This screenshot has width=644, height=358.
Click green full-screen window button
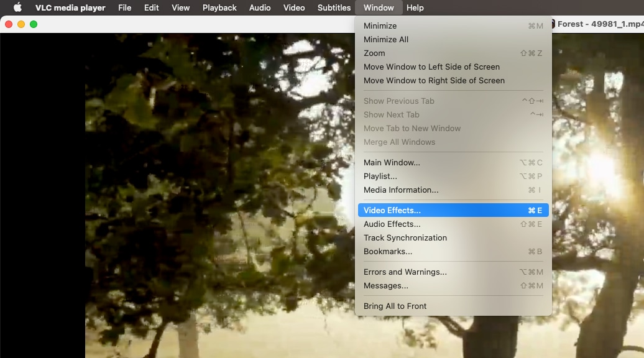pos(34,24)
